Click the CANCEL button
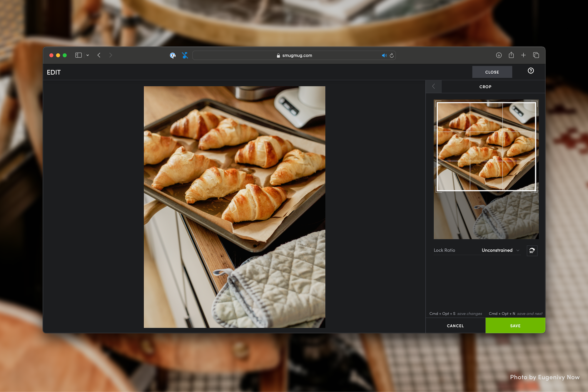This screenshot has height=392, width=588. tap(455, 326)
